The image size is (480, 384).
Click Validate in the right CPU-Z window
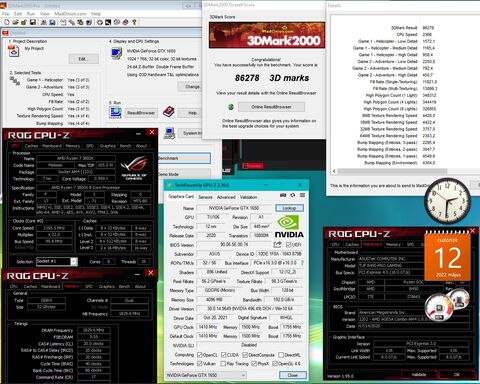pos(419,375)
